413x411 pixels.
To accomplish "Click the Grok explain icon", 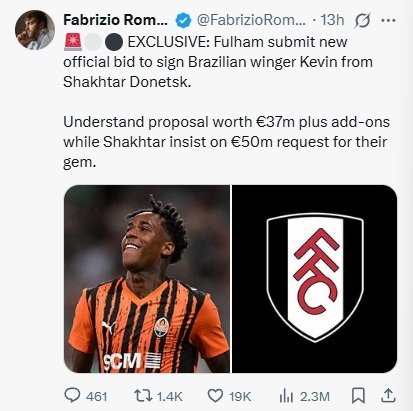I will pos(363,21).
